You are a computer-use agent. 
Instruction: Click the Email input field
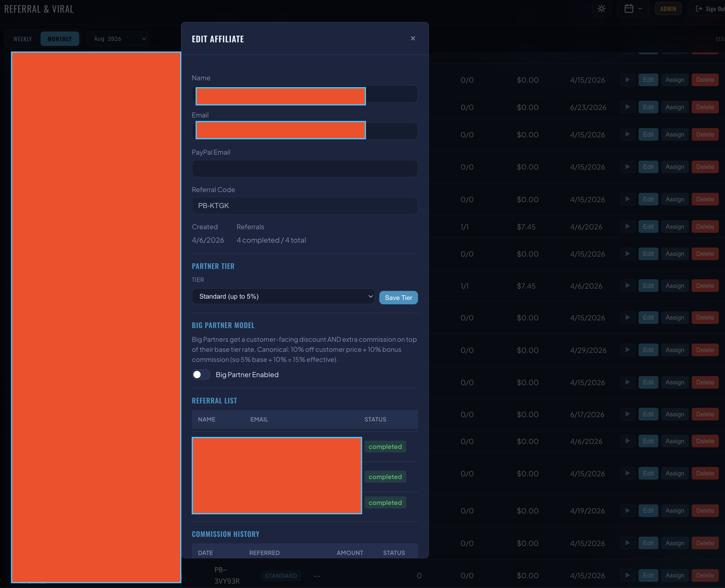tap(305, 131)
